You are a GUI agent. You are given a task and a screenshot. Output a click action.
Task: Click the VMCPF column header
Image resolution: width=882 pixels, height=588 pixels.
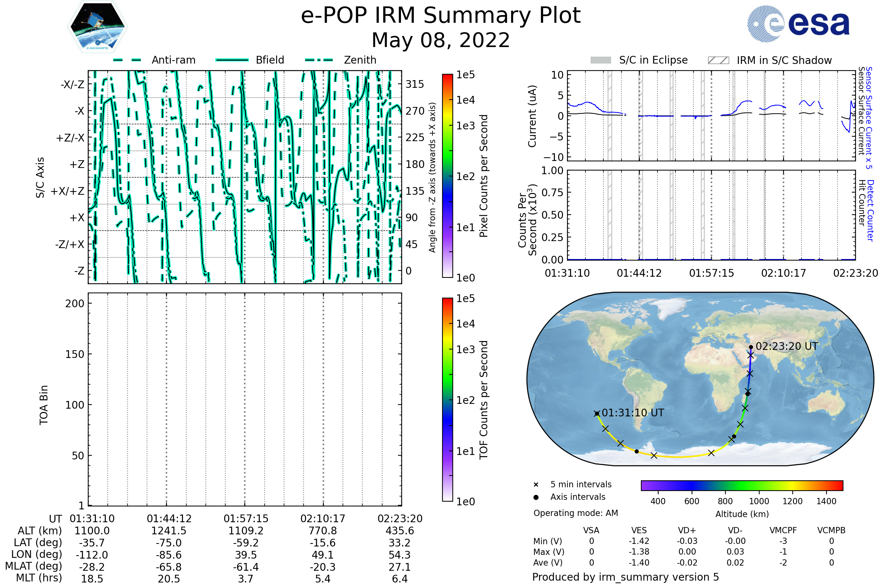[783, 530]
